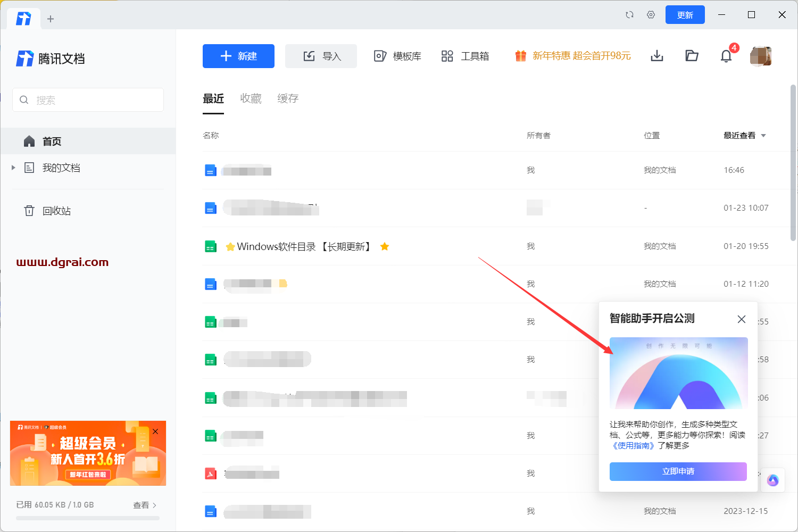Open notifications bell with badge 4
Viewport: 798px width, 532px height.
[726, 56]
